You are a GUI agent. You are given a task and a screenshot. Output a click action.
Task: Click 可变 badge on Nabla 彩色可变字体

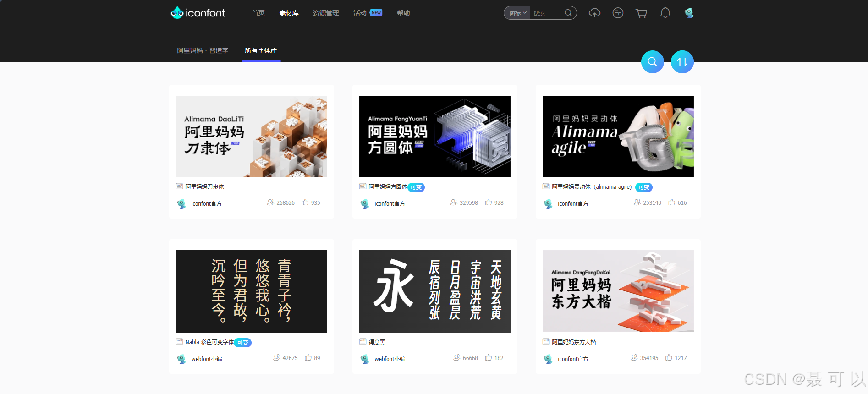(243, 343)
